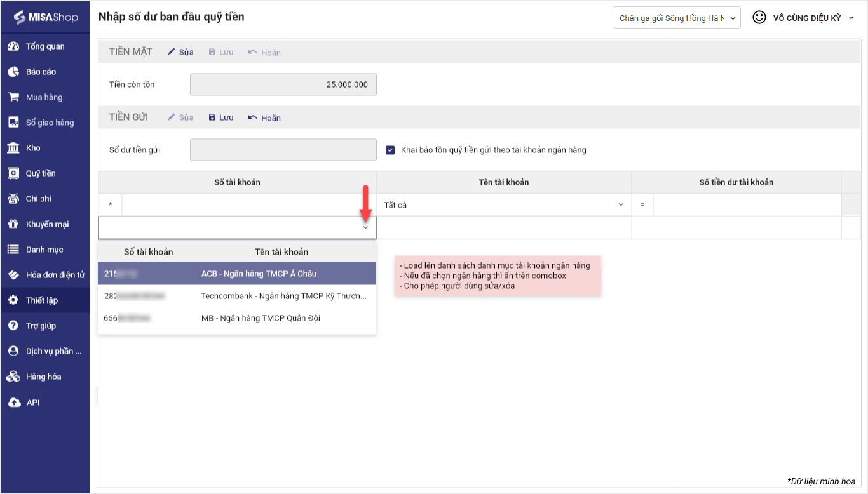
Task: Click disabled Hoàn in Tiền mặt section
Action: [x=264, y=52]
